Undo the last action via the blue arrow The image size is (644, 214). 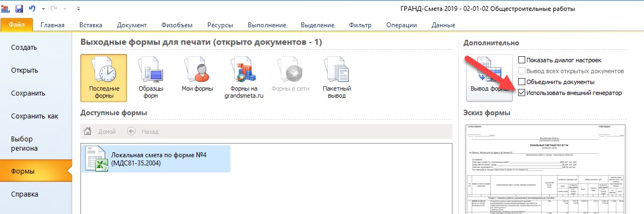coord(33,8)
